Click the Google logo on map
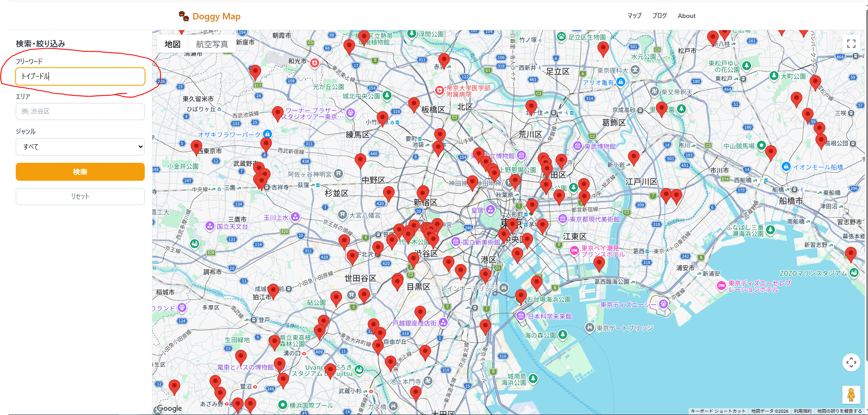 [x=169, y=408]
